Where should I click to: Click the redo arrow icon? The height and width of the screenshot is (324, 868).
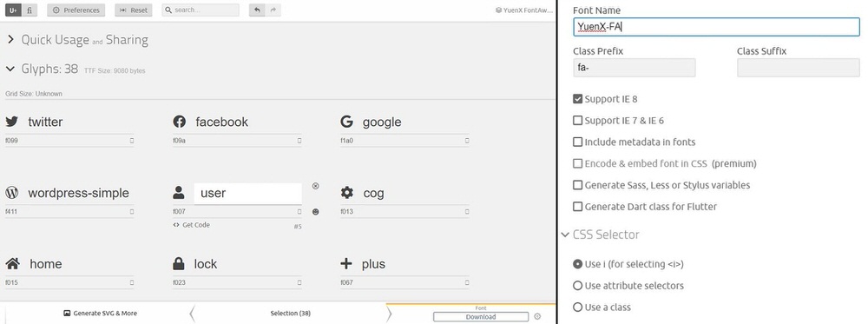273,10
